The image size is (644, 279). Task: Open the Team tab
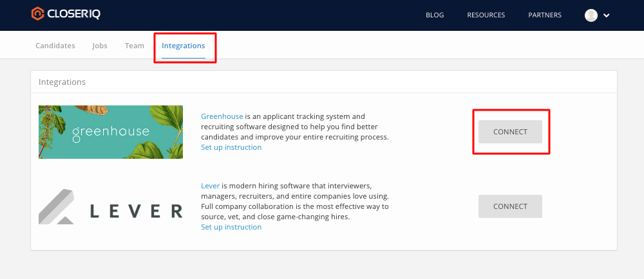click(135, 46)
